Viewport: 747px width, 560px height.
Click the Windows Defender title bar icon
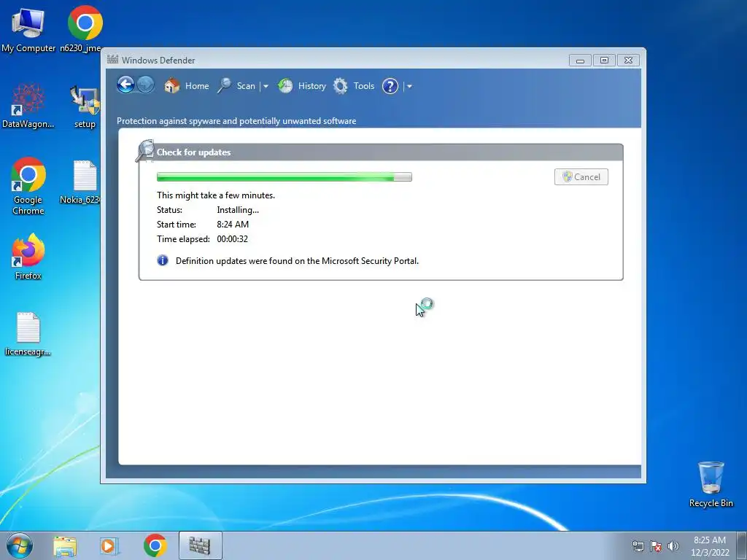pos(112,60)
